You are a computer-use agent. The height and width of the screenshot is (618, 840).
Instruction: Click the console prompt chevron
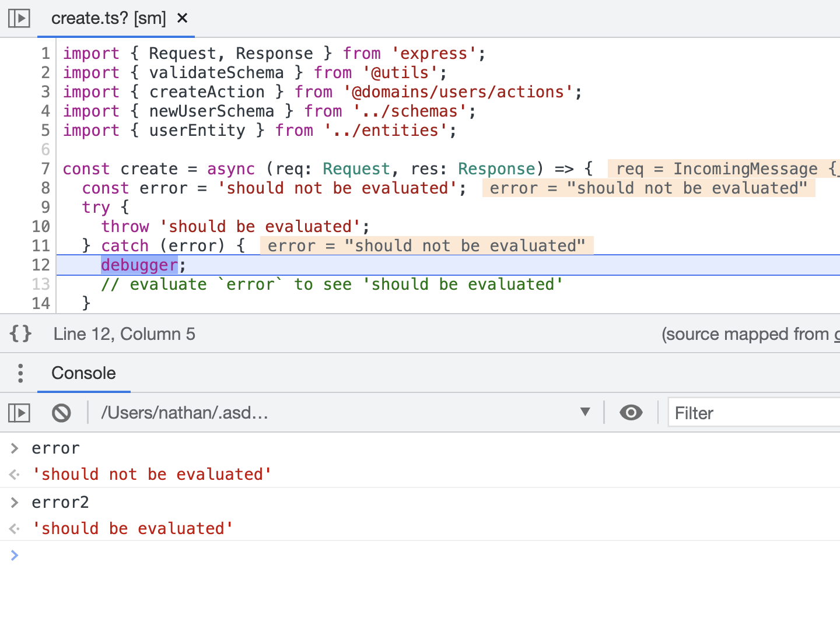pos(14,555)
